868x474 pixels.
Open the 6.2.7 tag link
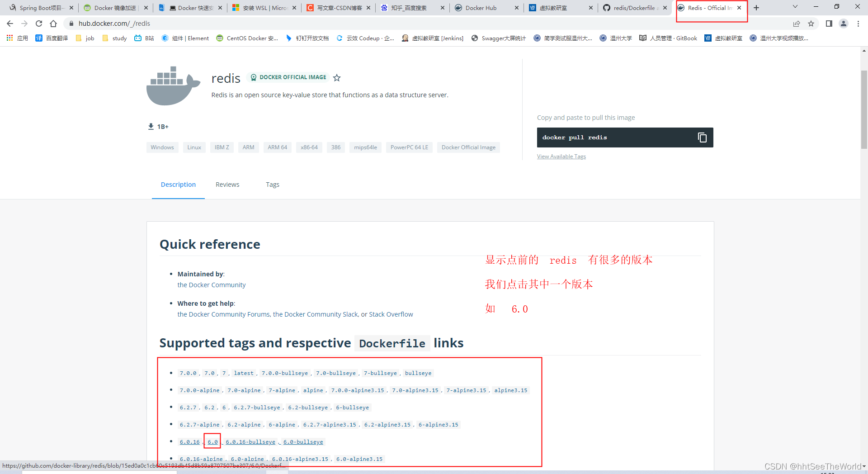coord(188,408)
